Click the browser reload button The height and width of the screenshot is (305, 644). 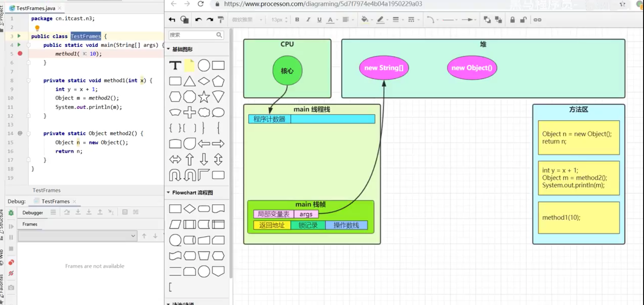coord(200,4)
